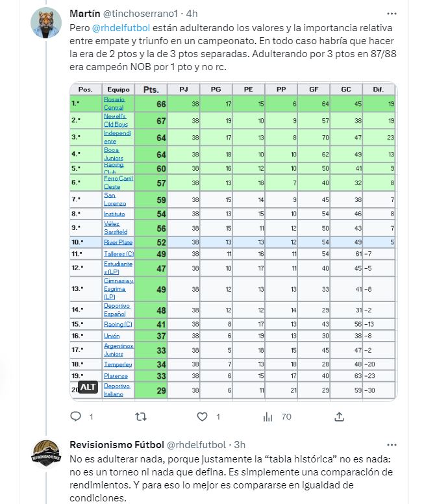This screenshot has width=424, height=504.
Task: Open Revisionismo Fútbol profile avatar
Action: click(46, 454)
